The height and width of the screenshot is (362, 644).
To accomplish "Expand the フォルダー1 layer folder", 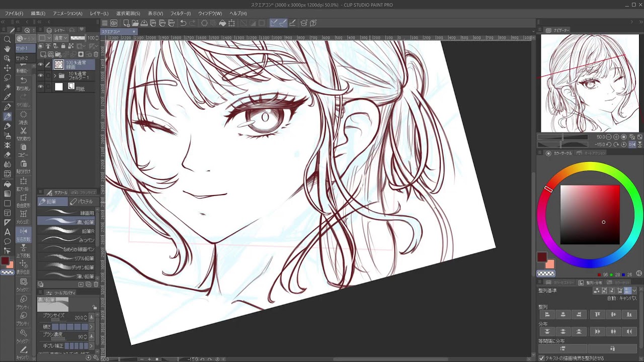I will point(55,76).
